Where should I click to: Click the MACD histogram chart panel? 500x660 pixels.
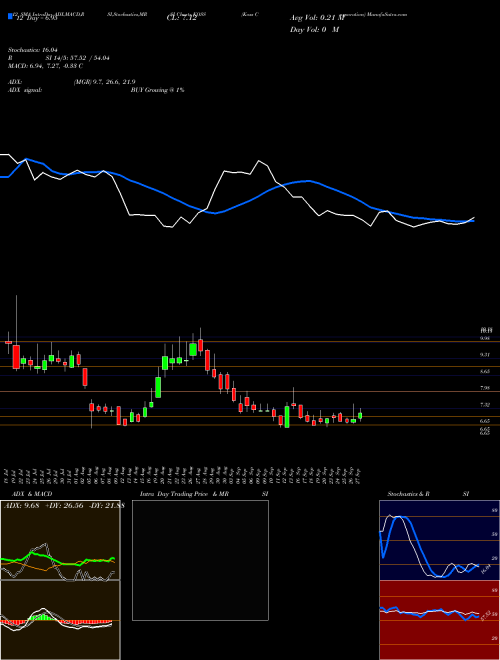coord(60,620)
